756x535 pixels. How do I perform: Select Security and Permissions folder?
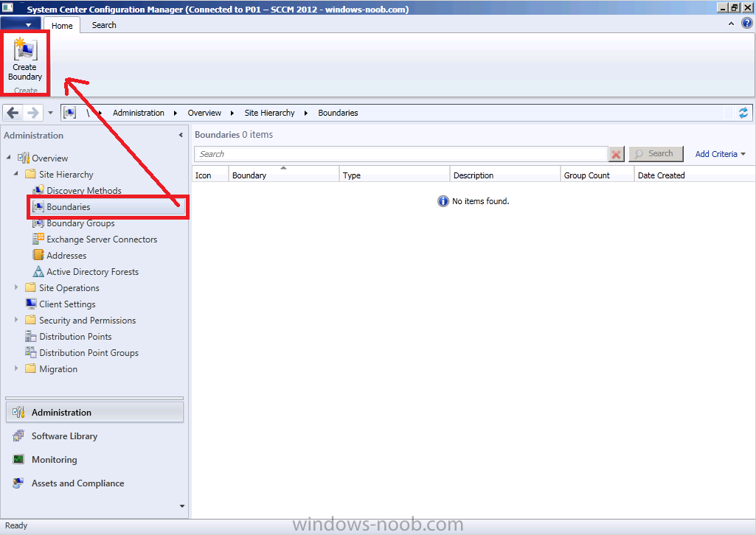pos(87,321)
